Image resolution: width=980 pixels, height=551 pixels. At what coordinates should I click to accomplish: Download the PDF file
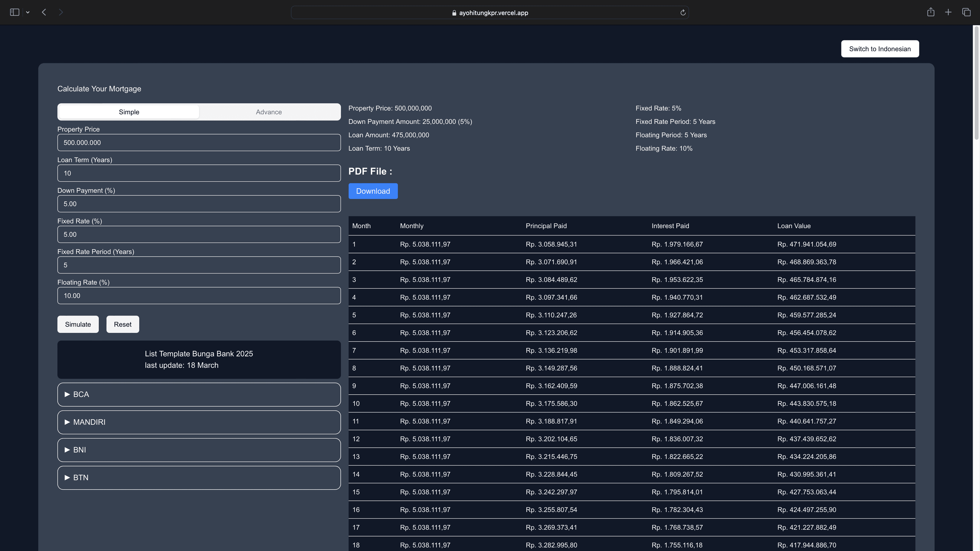pyautogui.click(x=373, y=191)
